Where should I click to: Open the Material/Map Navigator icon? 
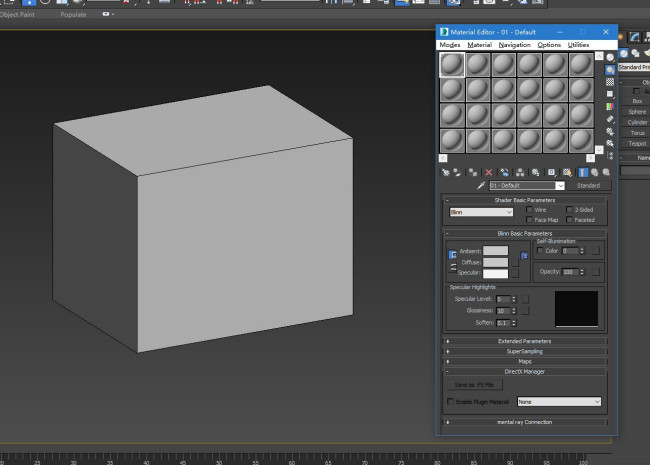point(610,156)
